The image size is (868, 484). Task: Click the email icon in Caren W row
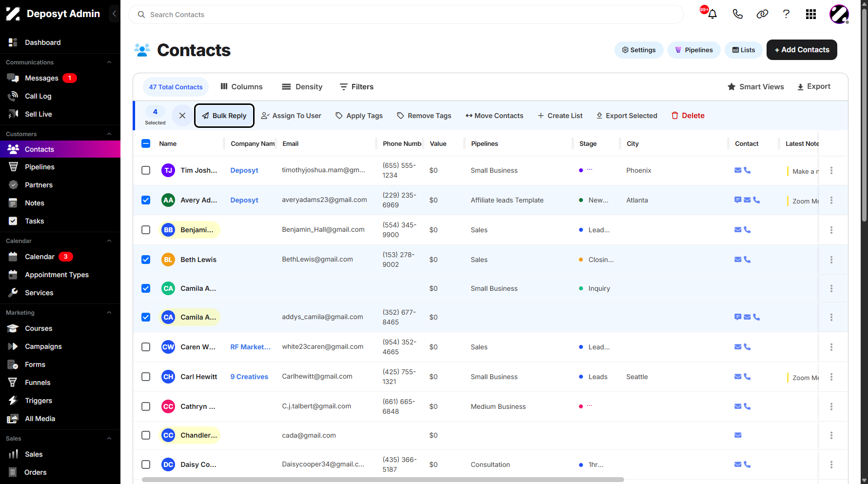pos(738,347)
